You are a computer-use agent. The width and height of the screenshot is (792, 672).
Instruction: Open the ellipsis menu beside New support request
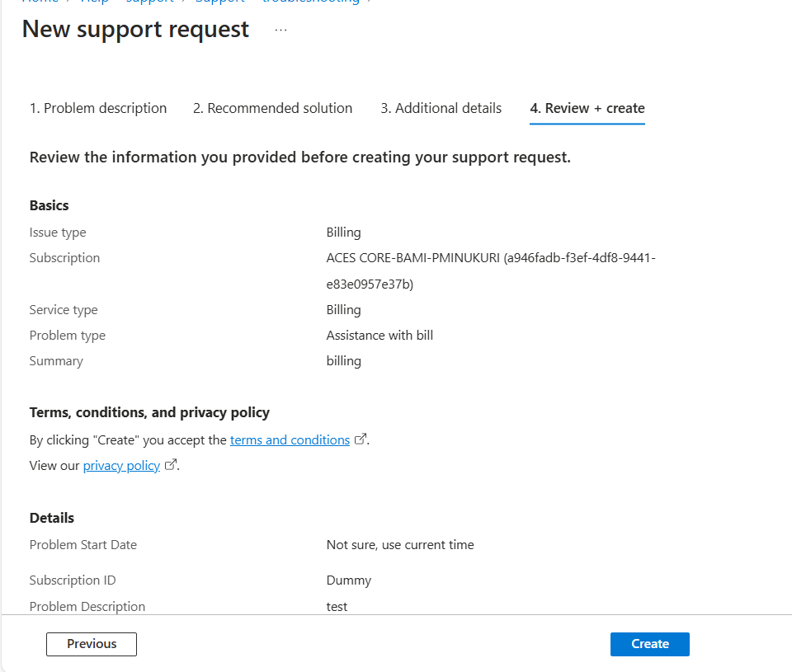tap(280, 31)
